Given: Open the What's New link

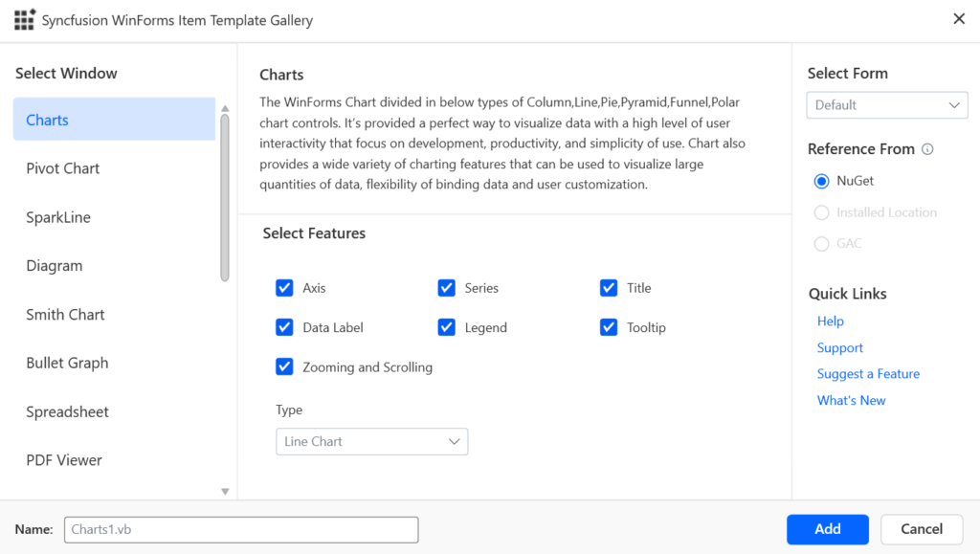Looking at the screenshot, I should [851, 400].
